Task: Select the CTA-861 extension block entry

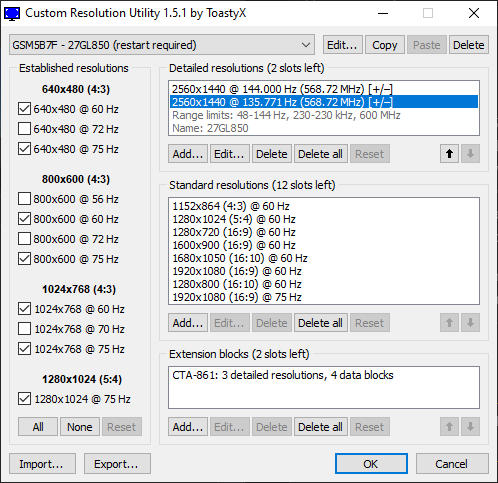Action: pos(283,375)
